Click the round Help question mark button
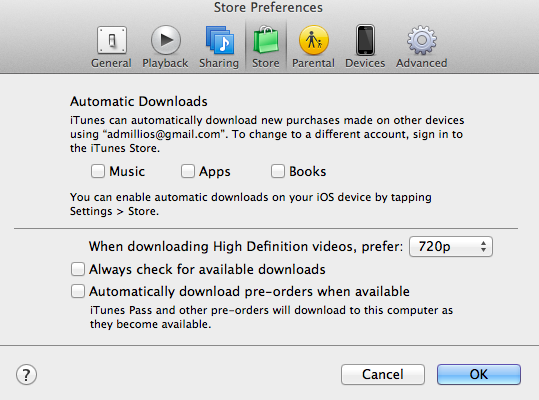This screenshot has width=539, height=400. coord(26,375)
